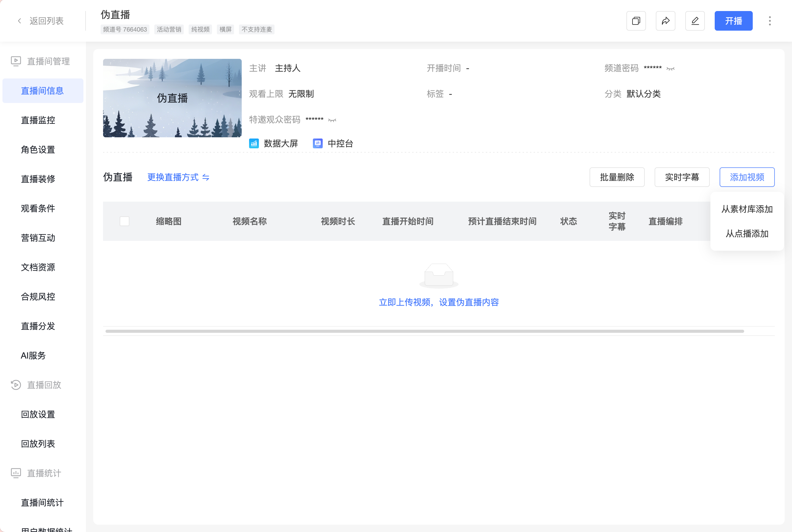This screenshot has width=792, height=532.
Task: Tick the select-all checkbox in table header
Action: pos(125,221)
